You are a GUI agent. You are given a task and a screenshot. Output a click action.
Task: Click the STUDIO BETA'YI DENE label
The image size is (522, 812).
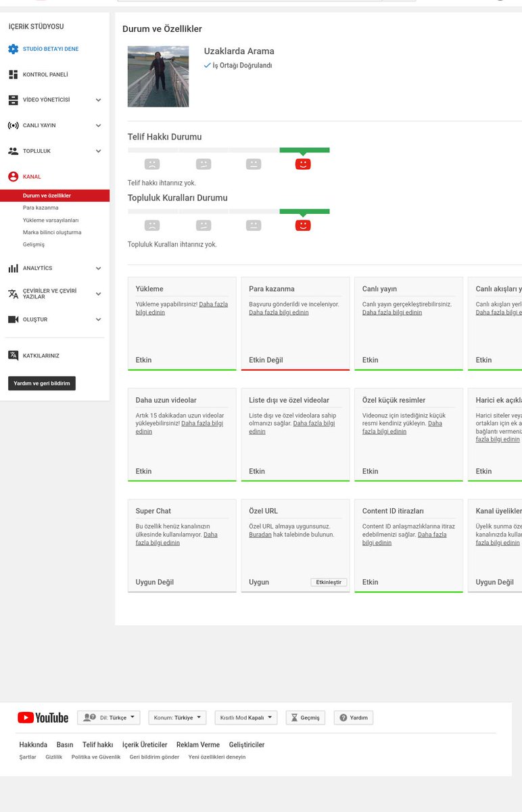click(x=51, y=49)
